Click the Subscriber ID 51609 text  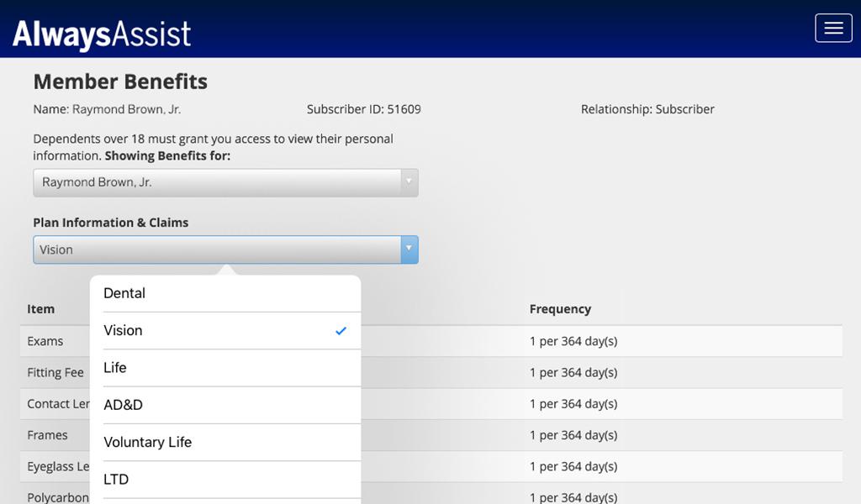point(363,109)
